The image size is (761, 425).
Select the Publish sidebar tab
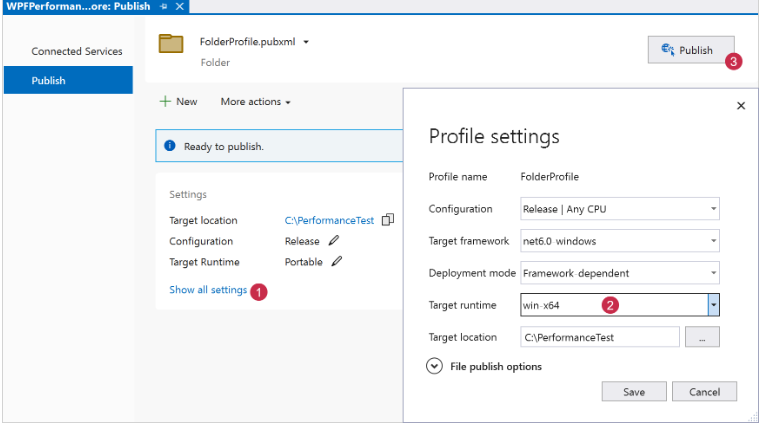click(68, 80)
